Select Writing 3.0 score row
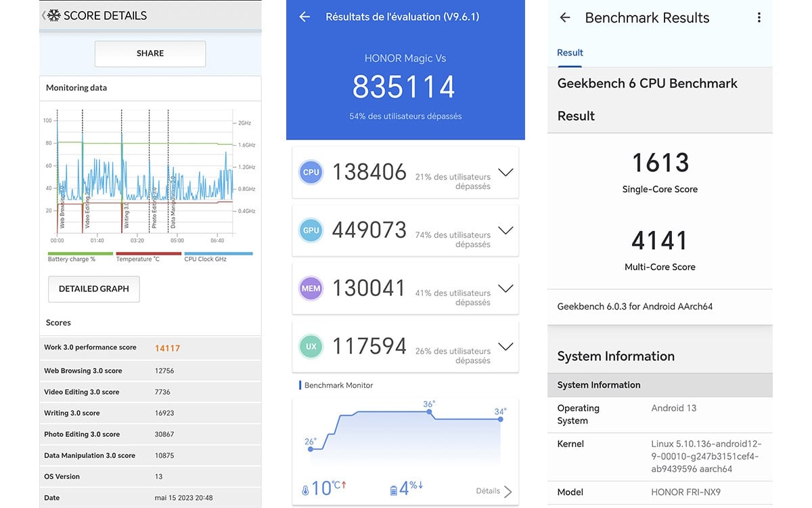 click(150, 412)
